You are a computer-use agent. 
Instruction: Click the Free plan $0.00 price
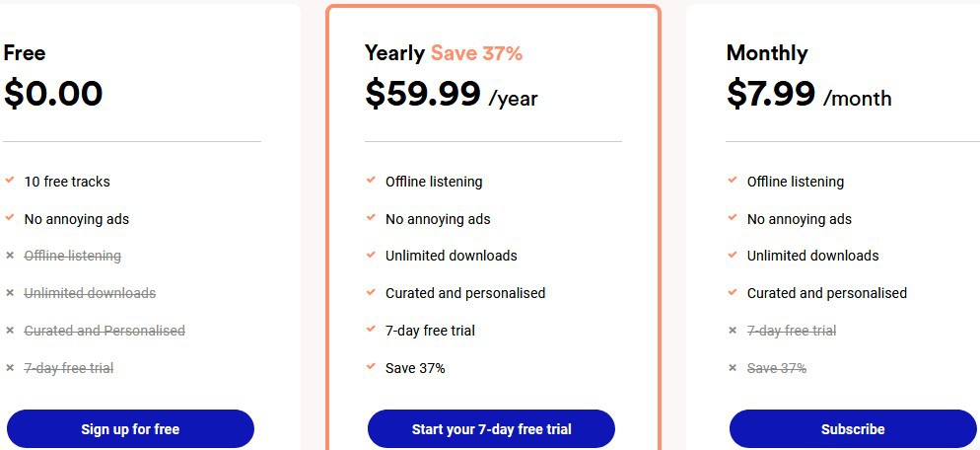(53, 94)
